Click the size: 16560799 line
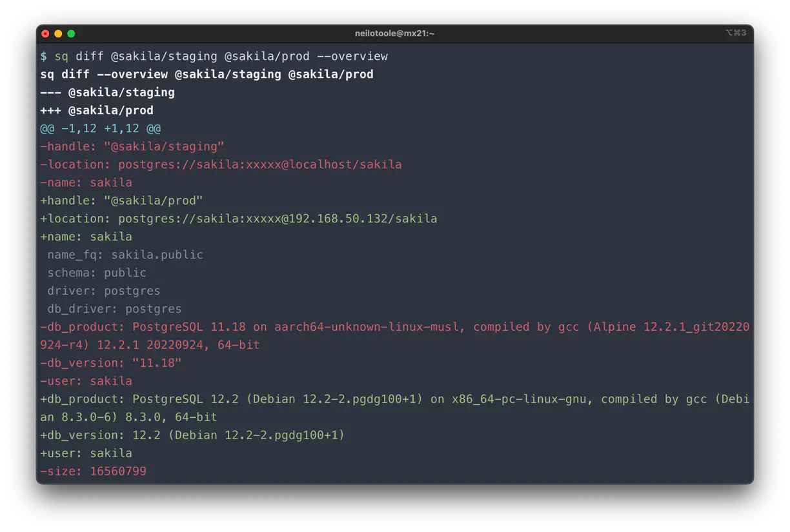 pos(93,471)
